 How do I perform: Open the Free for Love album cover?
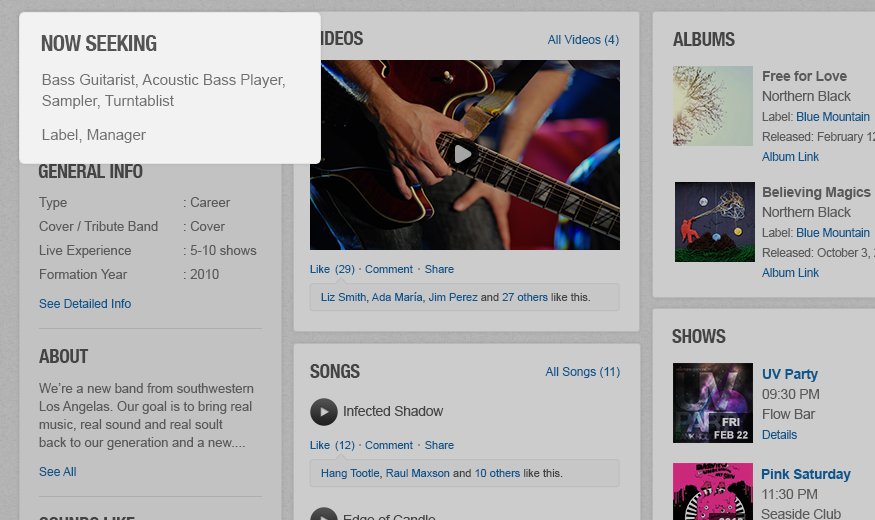pyautogui.click(x=713, y=106)
